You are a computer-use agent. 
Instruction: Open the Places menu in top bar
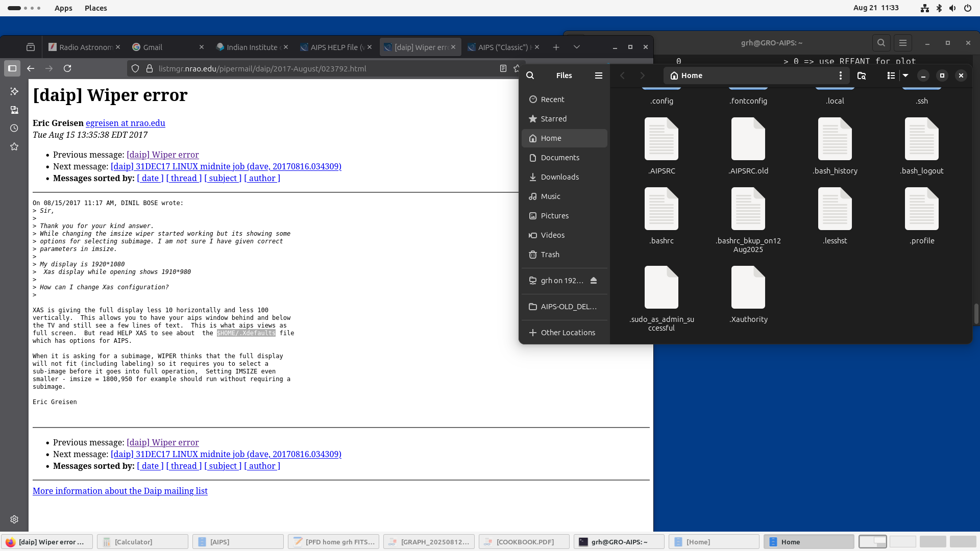[x=95, y=8]
